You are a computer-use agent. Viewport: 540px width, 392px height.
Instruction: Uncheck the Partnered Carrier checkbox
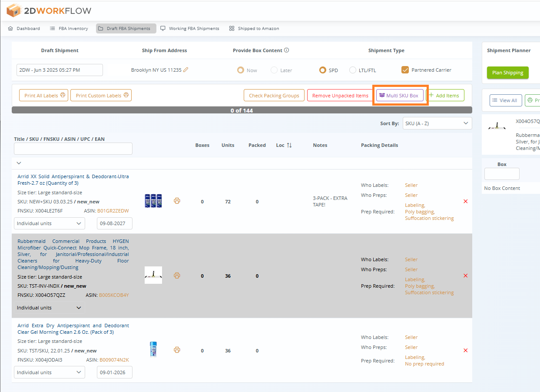point(405,70)
